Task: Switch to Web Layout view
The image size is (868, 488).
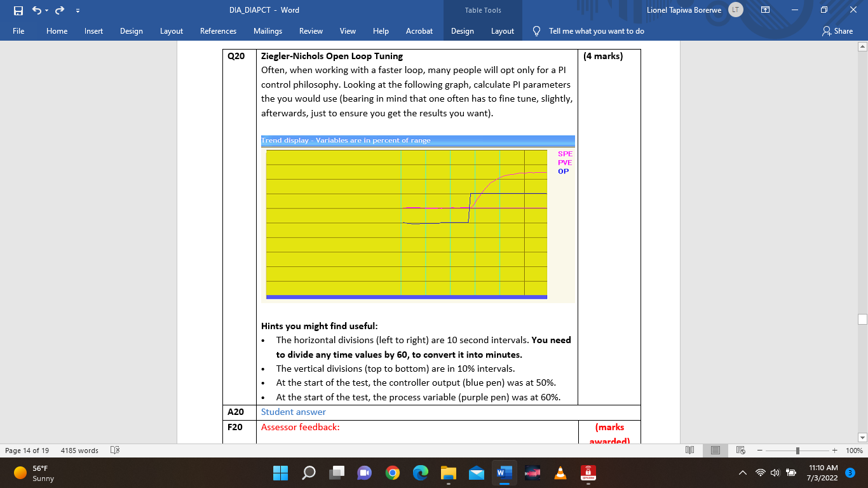Action: 740,451
